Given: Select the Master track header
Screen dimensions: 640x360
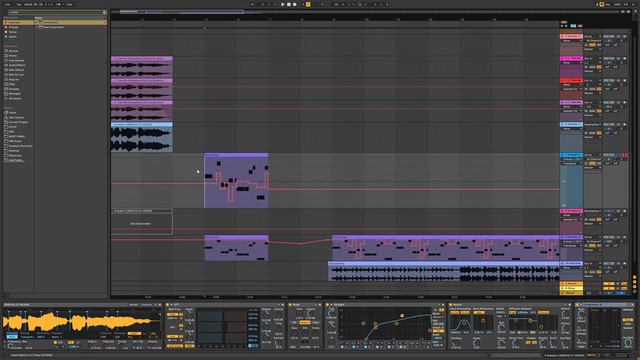Looking at the screenshot, I should tap(571, 293).
